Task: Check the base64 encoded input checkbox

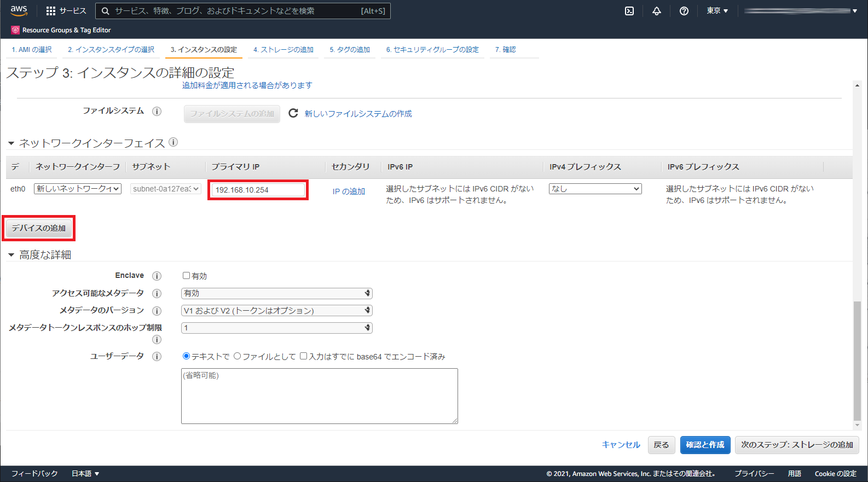Action: tap(303, 356)
